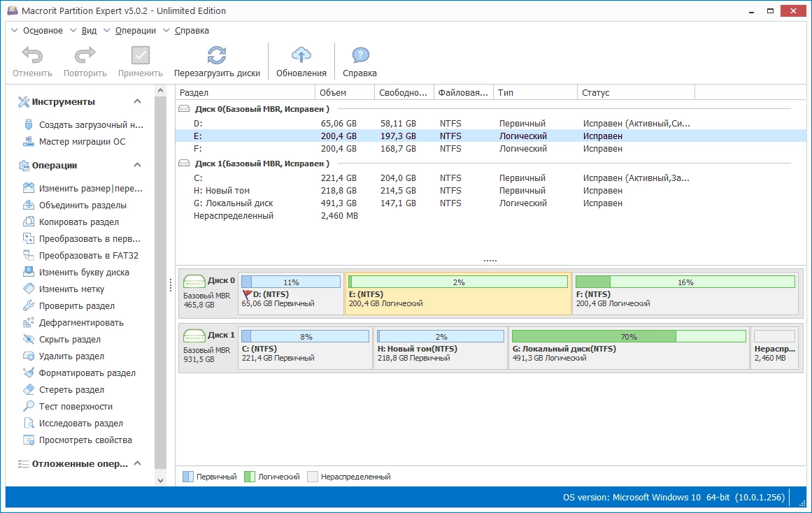Select Преобразовать в перв... operation

pos(83,238)
